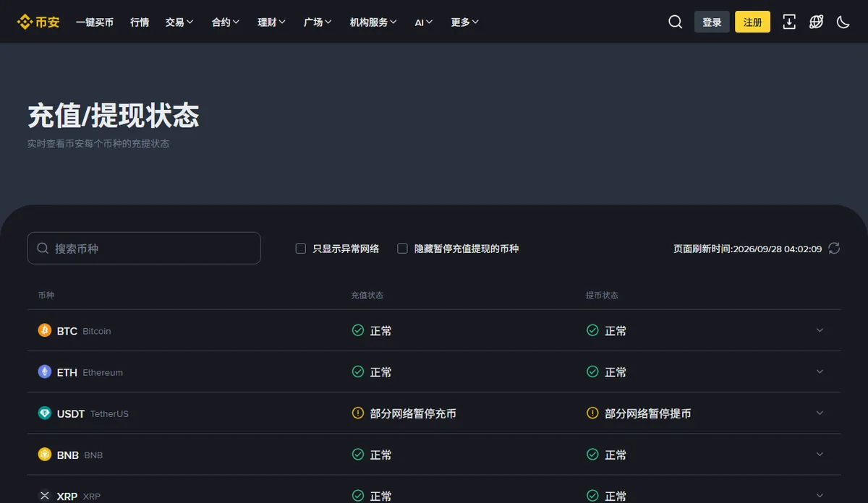Click the BTC Bitcoin coin icon
Screen dimensions: 868x503
(45, 330)
